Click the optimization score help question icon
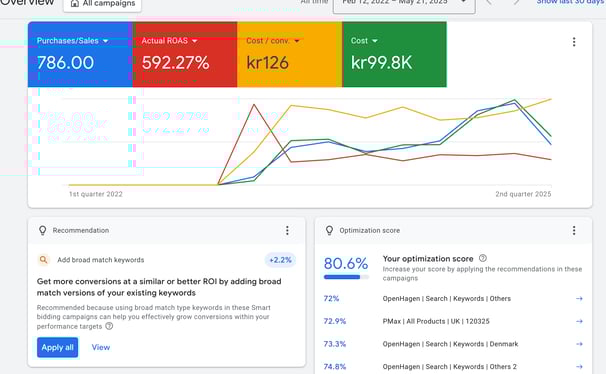The height and width of the screenshot is (374, 606). 483,258
